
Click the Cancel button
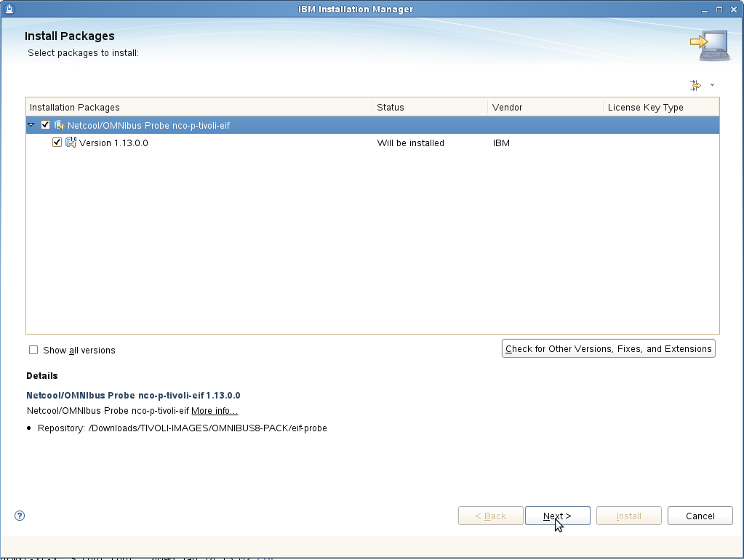click(x=700, y=516)
